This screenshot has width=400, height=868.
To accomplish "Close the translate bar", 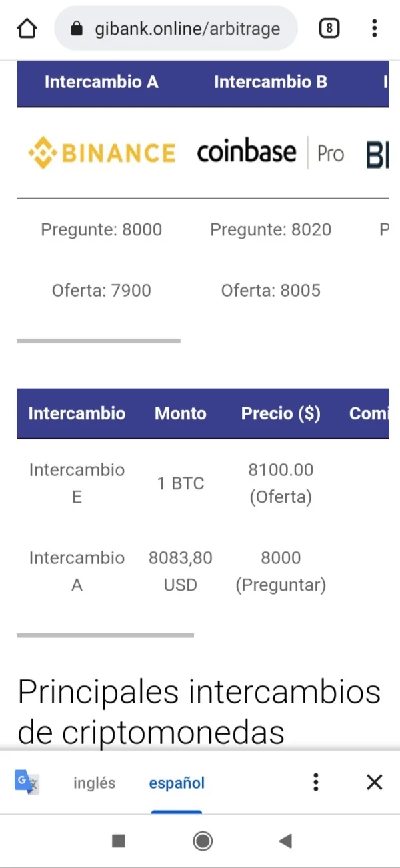I will pyautogui.click(x=375, y=782).
